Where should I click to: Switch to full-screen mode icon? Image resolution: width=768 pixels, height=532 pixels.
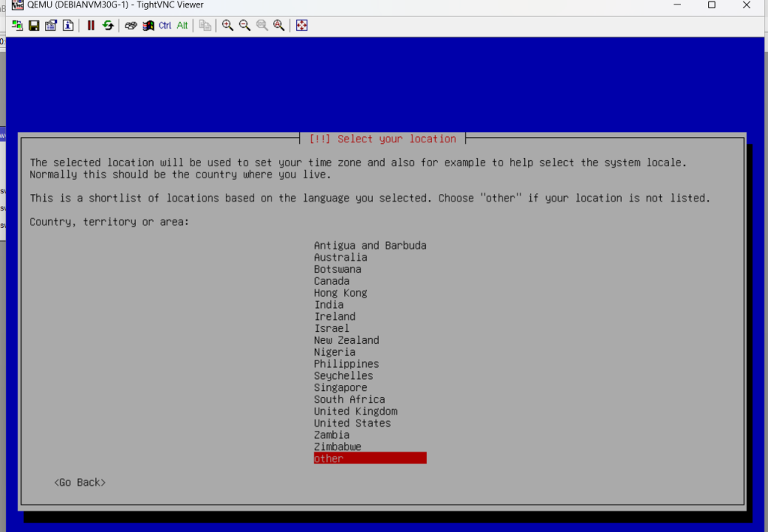coord(301,25)
